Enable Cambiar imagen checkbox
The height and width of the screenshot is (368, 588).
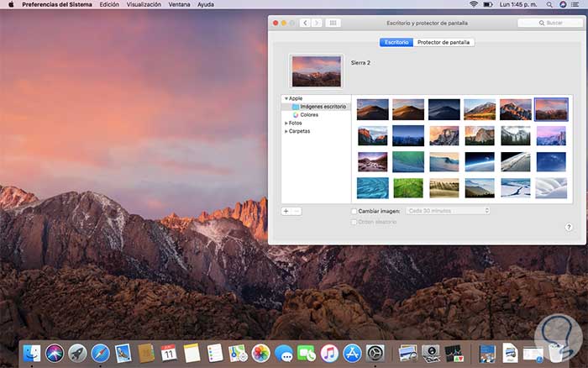(354, 211)
